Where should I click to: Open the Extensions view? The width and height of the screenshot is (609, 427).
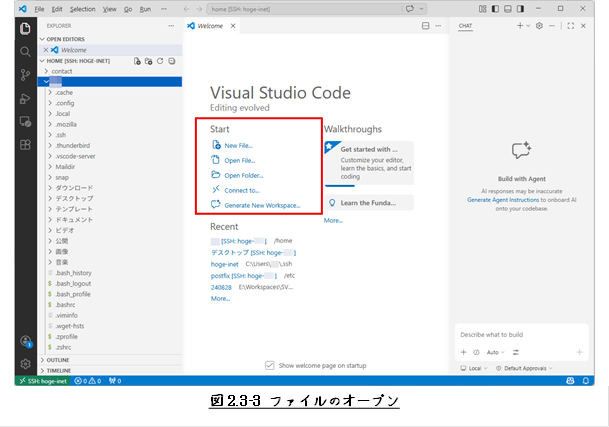(25, 145)
